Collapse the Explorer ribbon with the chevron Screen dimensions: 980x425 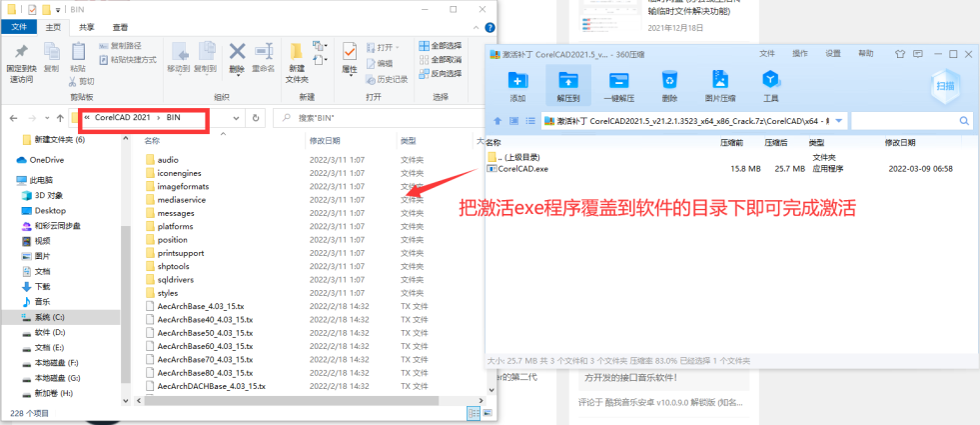tap(478, 28)
